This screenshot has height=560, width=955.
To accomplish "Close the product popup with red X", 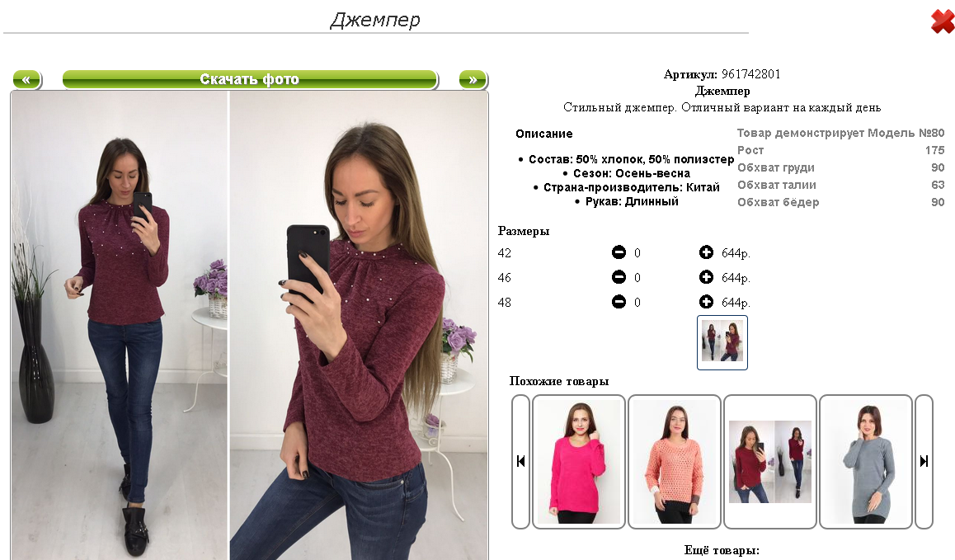I will (943, 21).
